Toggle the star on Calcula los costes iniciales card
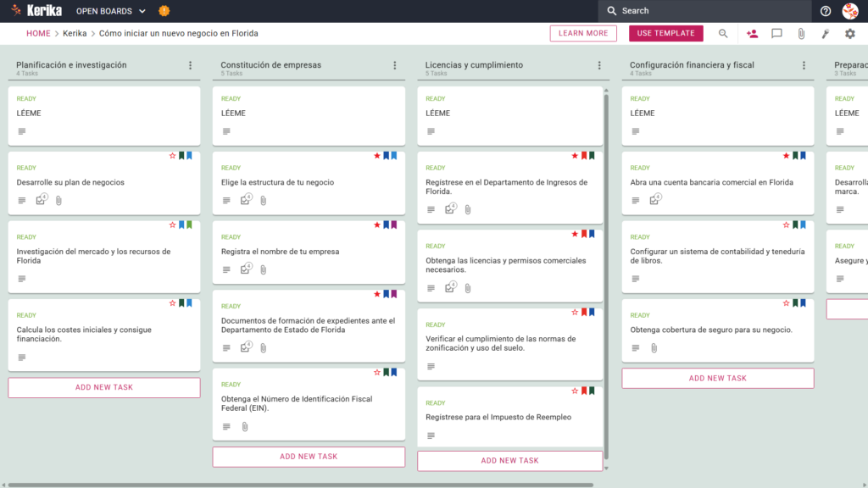The height and width of the screenshot is (488, 868). click(172, 303)
